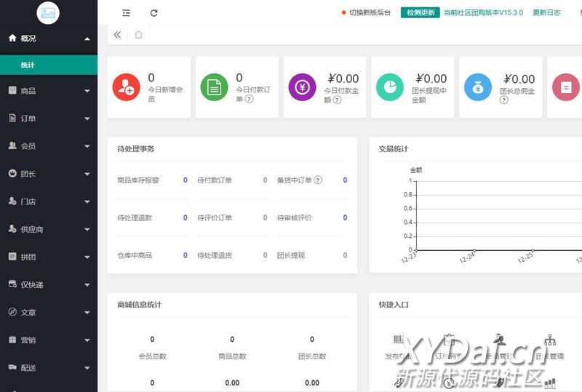The width and height of the screenshot is (582, 392).
Task: Click the 待审核评价 count value
Action: pyautogui.click(x=345, y=217)
